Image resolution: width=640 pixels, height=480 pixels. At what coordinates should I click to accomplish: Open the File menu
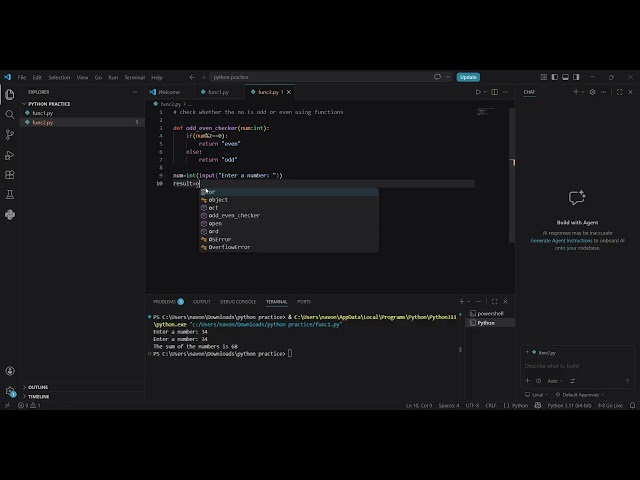click(22, 77)
